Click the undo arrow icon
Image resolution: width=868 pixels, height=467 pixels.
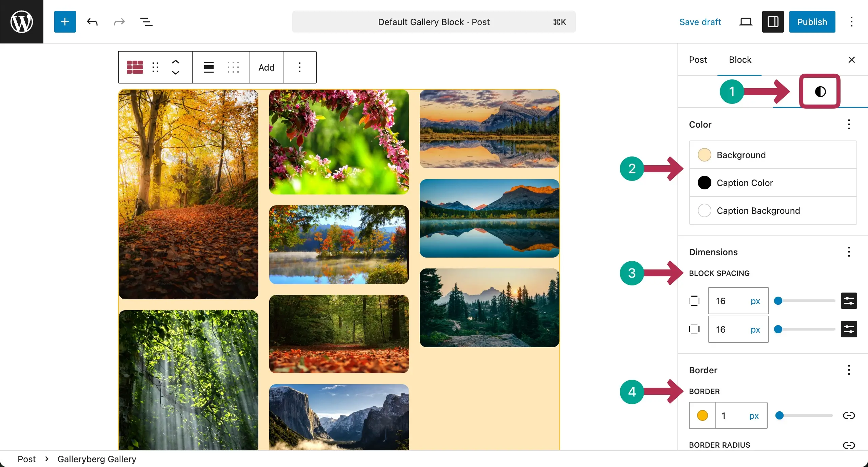click(x=92, y=22)
